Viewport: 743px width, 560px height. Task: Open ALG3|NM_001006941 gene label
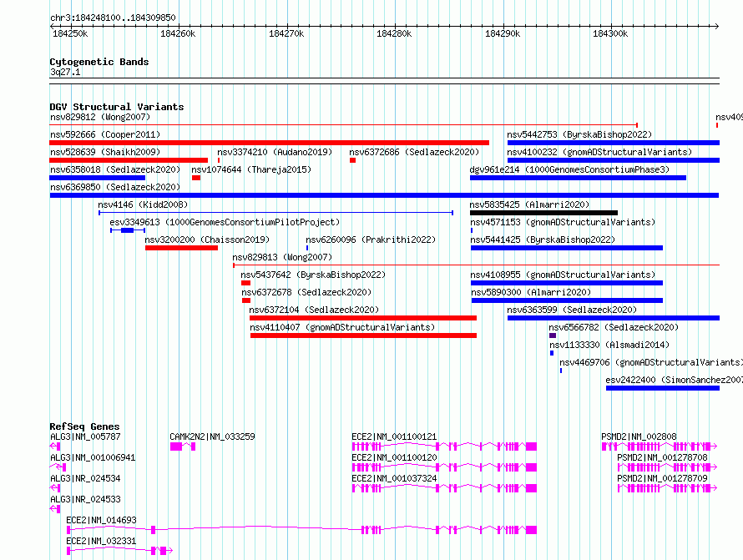(x=93, y=457)
